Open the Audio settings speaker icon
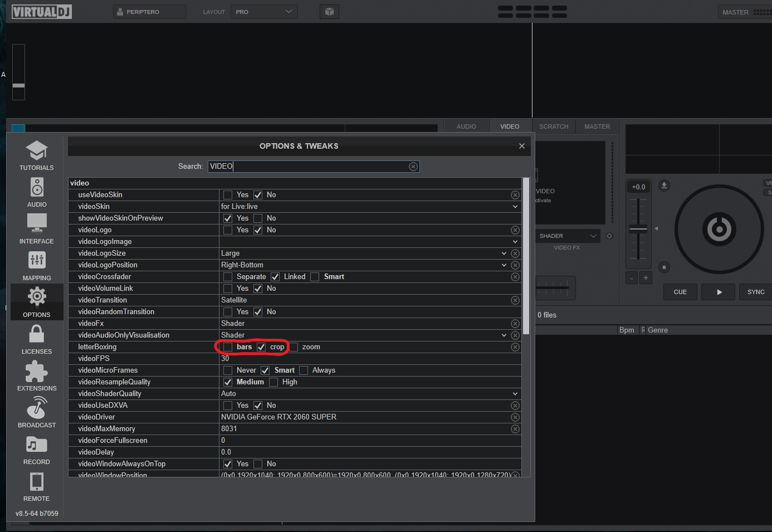This screenshot has width=772, height=532. tap(37, 187)
